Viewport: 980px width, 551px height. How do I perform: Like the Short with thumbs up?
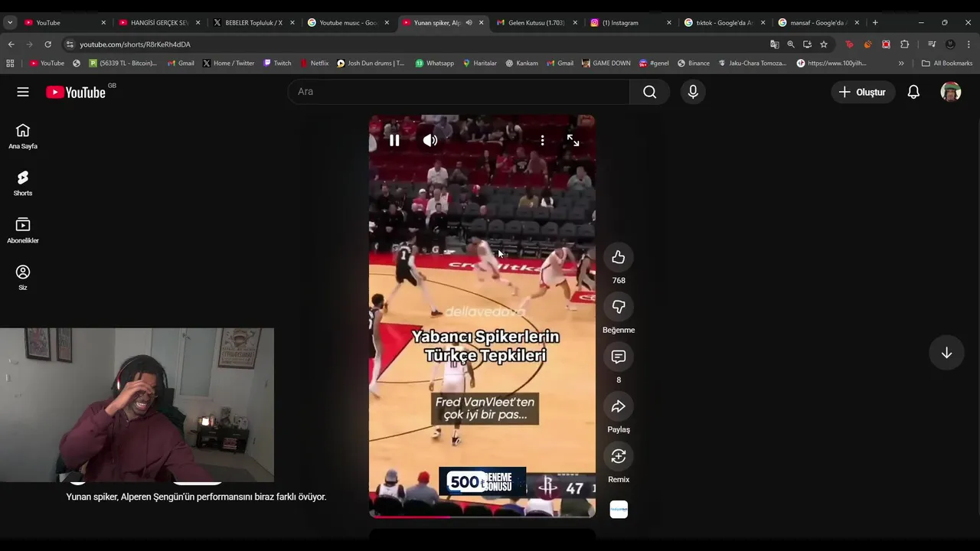tap(619, 257)
